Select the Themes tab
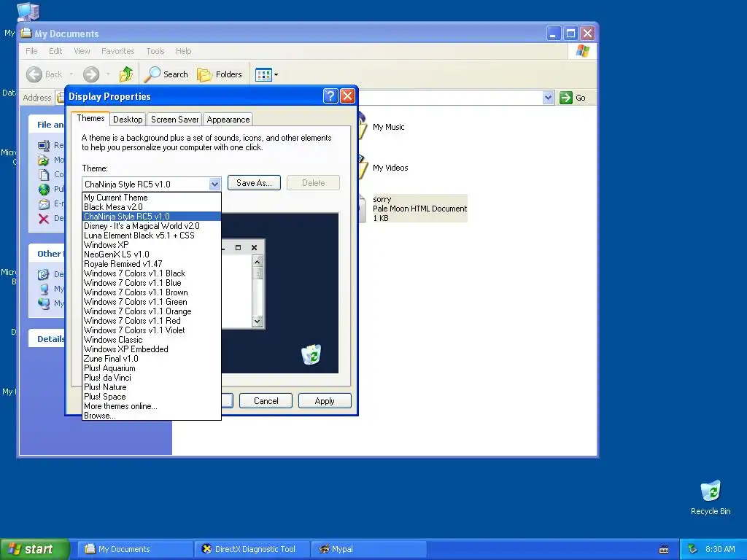This screenshot has height=560, width=747. pyautogui.click(x=90, y=119)
